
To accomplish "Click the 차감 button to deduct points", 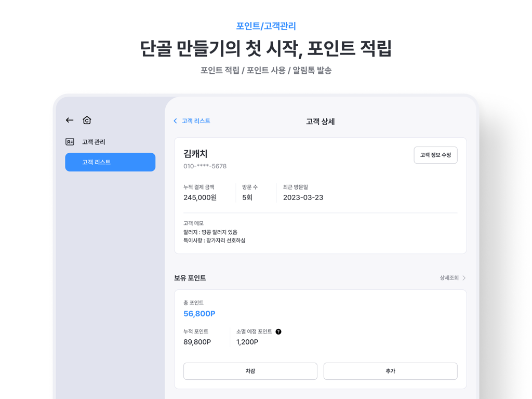I will [x=250, y=371].
